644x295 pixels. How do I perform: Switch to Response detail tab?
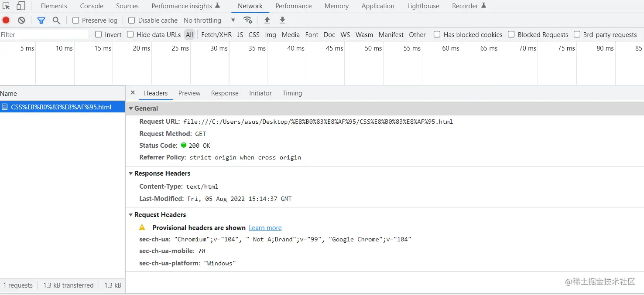(x=225, y=93)
